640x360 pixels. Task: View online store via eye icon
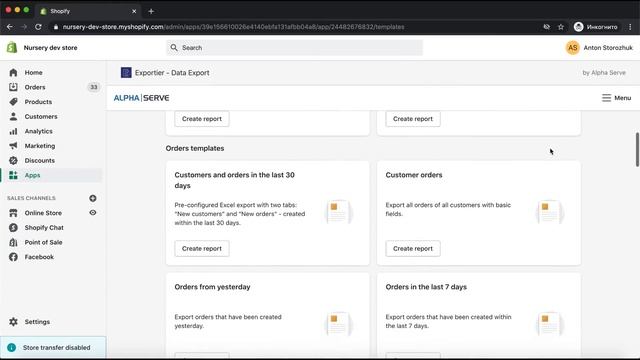[x=93, y=213]
